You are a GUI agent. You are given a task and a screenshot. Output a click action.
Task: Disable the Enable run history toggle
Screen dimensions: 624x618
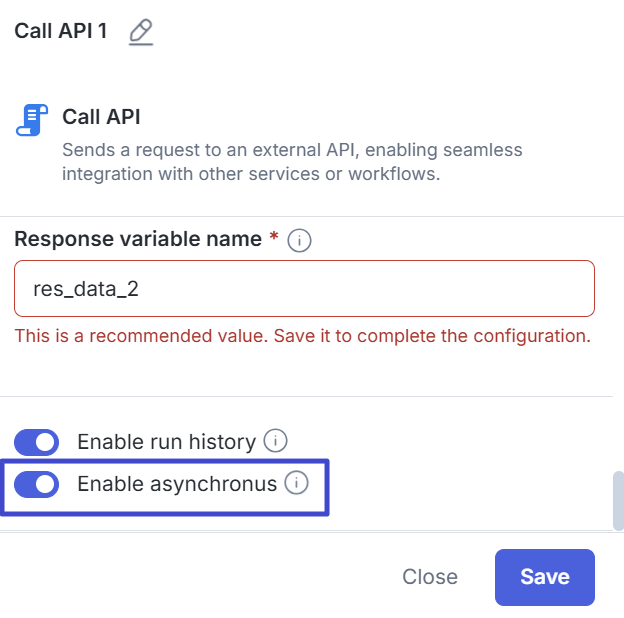pyautogui.click(x=37, y=442)
